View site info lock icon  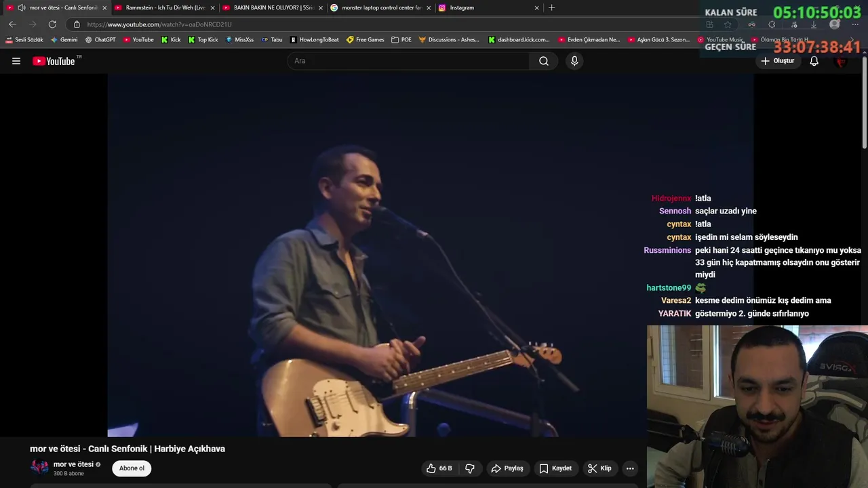pos(77,24)
